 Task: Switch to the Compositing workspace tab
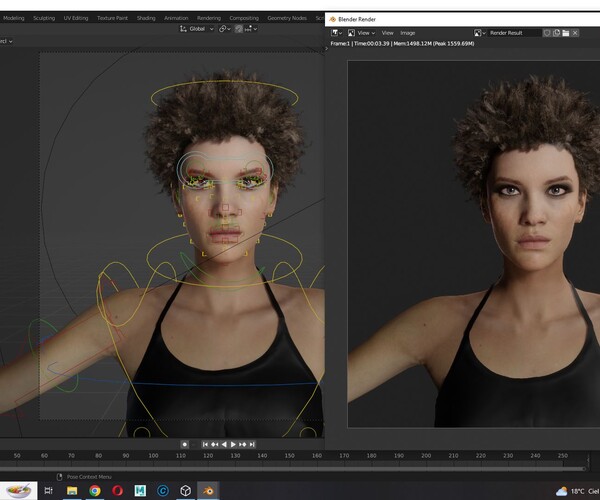pos(244,18)
